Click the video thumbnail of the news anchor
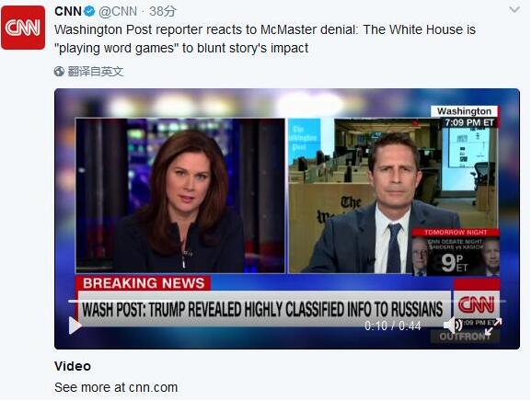The height and width of the screenshot is (401, 532). click(180, 196)
